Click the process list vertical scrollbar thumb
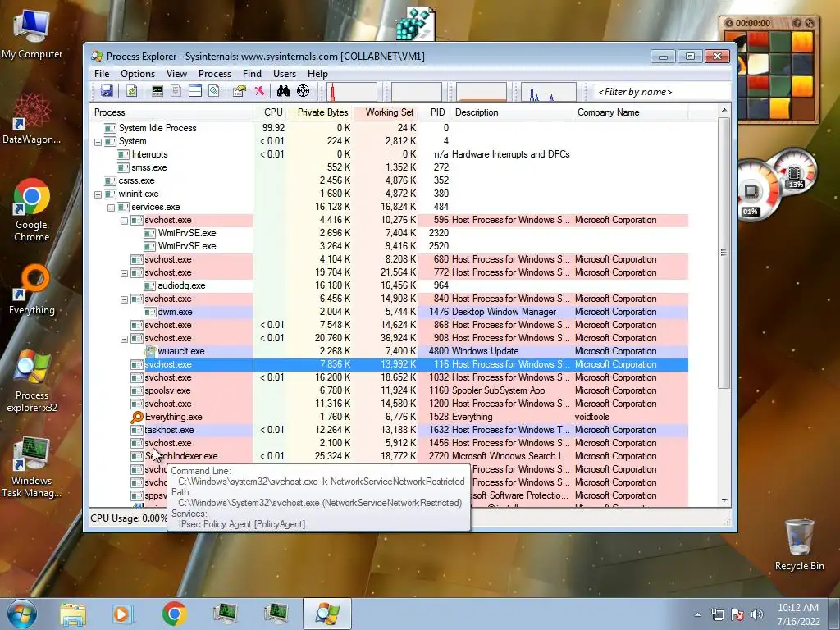The width and height of the screenshot is (840, 630). pyautogui.click(x=724, y=252)
